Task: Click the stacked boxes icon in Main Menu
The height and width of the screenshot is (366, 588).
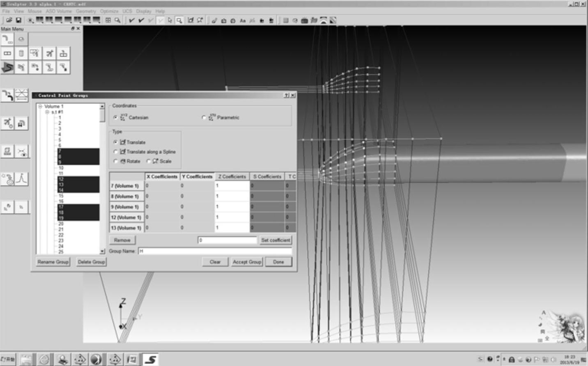Action: click(x=64, y=53)
